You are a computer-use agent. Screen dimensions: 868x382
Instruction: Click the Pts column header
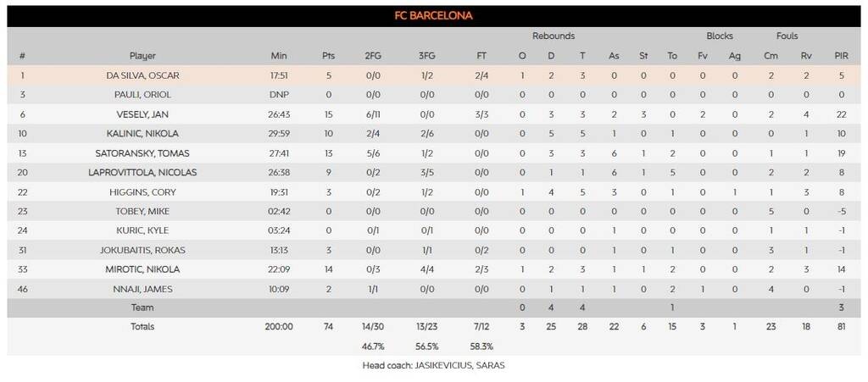coord(329,56)
